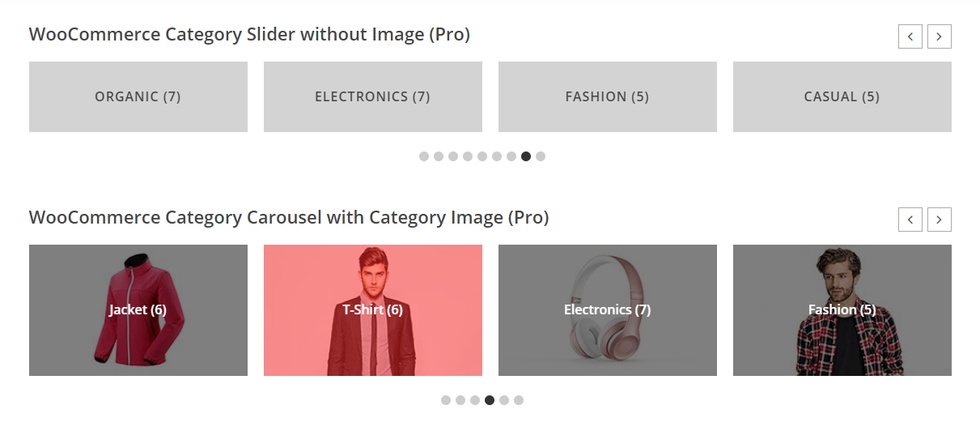Screen dimensions: 980x431
Task: Jump to first pagination dot of the top slider
Action: (424, 156)
